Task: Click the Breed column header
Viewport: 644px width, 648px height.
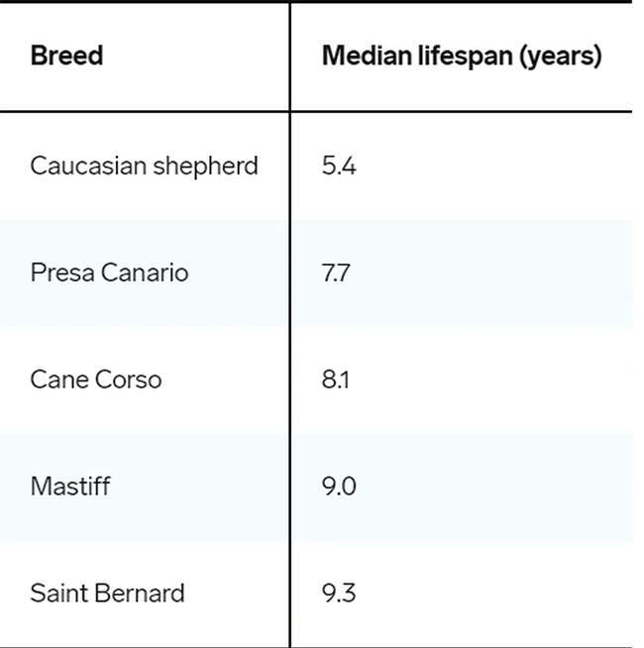Action: tap(66, 55)
